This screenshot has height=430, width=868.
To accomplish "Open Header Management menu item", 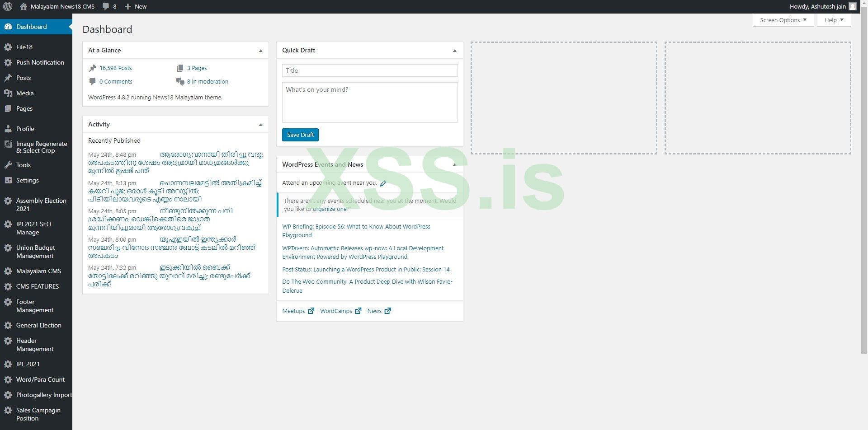I will 36,345.
